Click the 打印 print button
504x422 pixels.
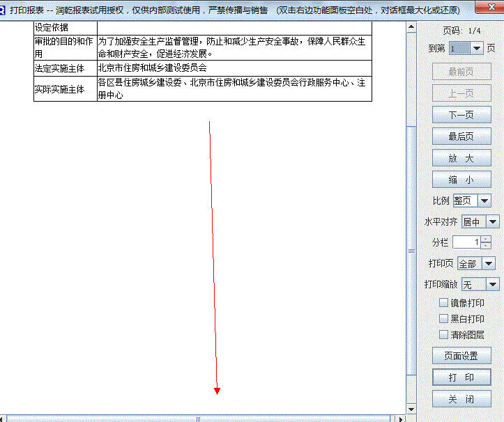point(461,377)
